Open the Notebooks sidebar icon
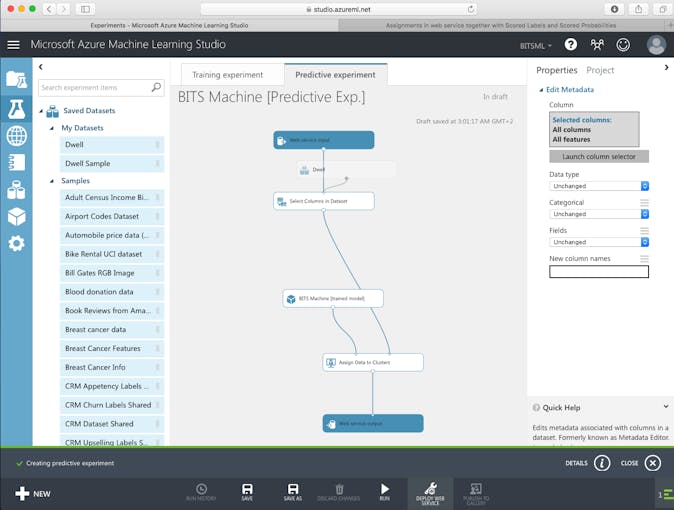 16,163
